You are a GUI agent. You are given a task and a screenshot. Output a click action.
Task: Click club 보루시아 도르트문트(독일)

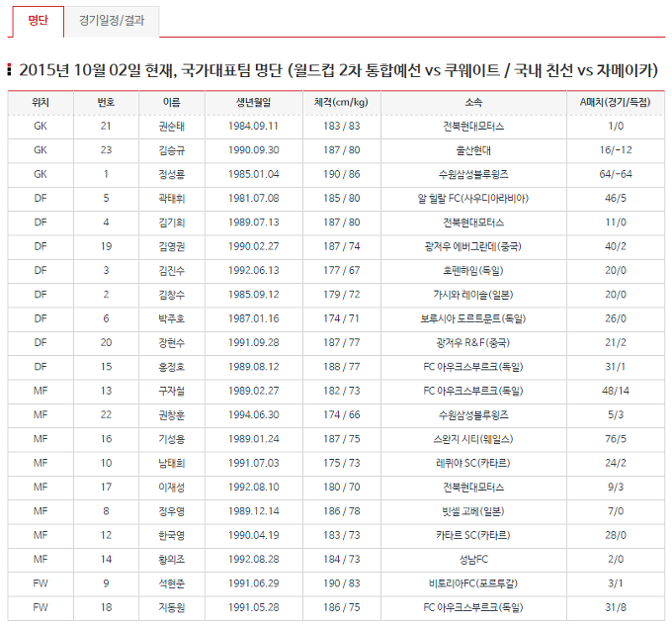point(473,318)
